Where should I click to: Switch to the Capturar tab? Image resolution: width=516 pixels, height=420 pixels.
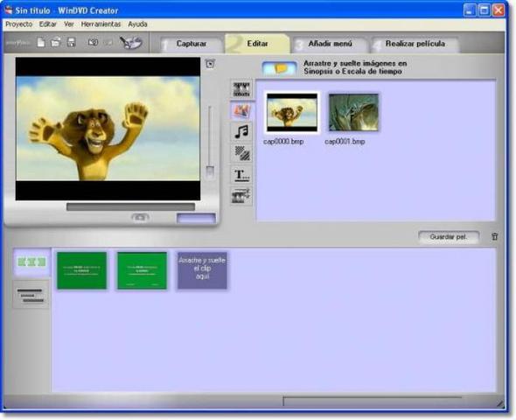[192, 44]
